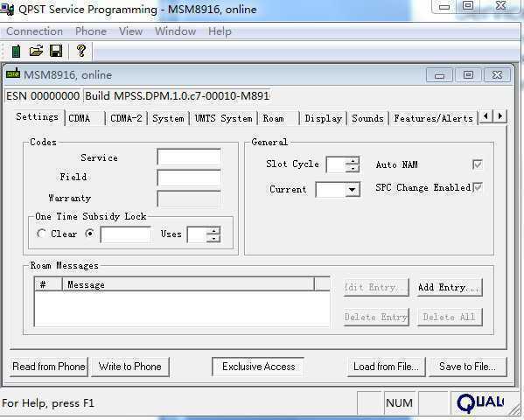Click Add Entry button
This screenshot has width=524, height=420.
coord(450,287)
